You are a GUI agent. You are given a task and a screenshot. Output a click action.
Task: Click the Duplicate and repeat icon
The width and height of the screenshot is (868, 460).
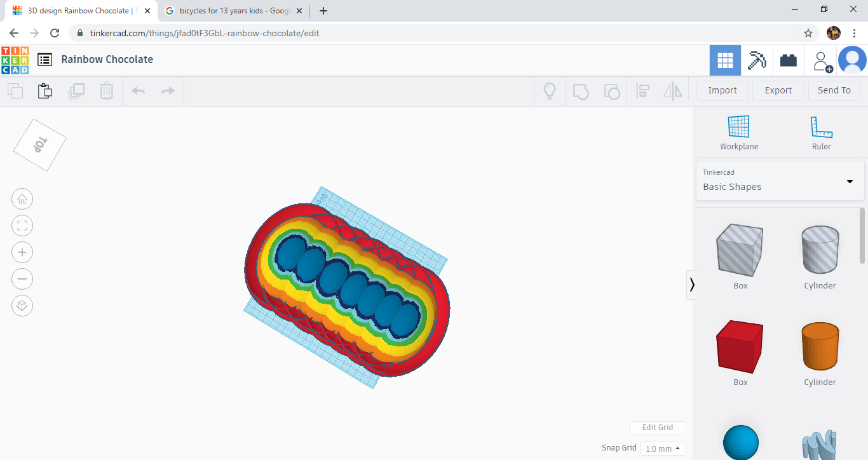[x=76, y=91]
